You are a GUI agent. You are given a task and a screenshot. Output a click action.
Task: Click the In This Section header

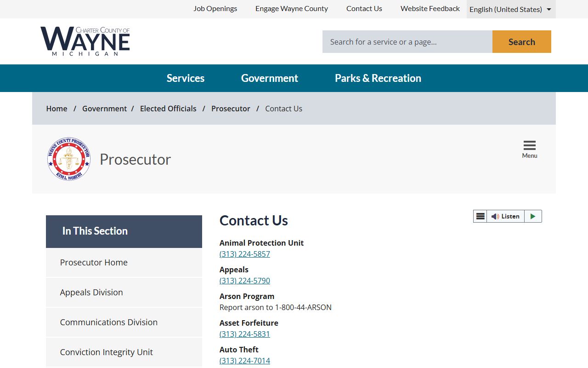click(x=124, y=231)
